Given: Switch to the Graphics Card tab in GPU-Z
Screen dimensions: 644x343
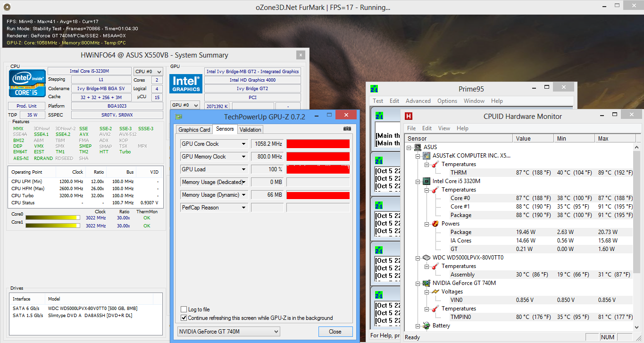Looking at the screenshot, I should click(x=194, y=130).
